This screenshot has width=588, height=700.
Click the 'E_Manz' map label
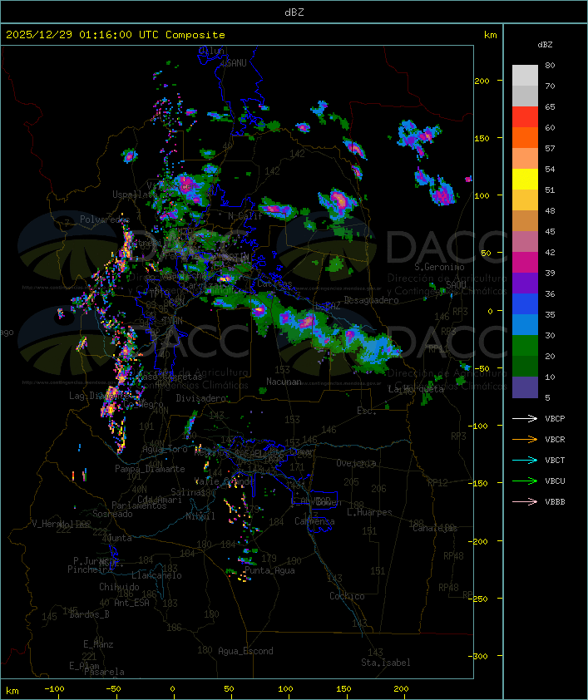[x=98, y=644]
